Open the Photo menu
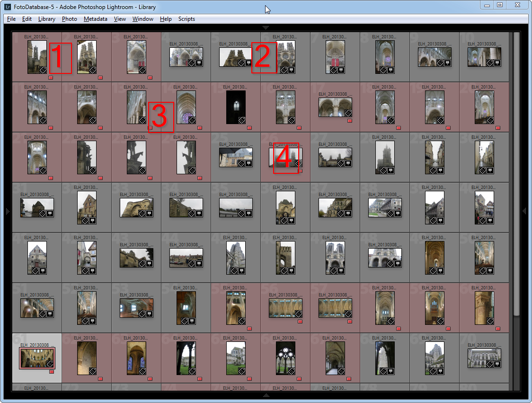532x403 pixels. [70, 19]
